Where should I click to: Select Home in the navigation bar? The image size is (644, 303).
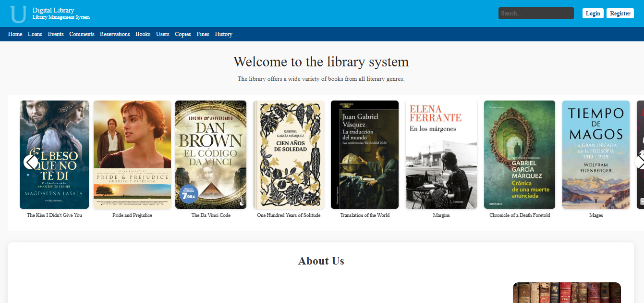[x=15, y=34]
